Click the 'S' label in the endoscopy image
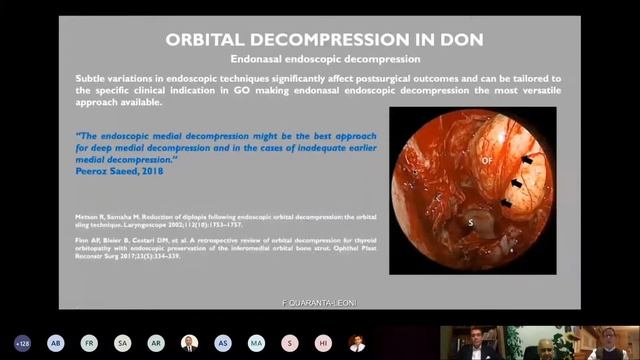 [x=471, y=222]
